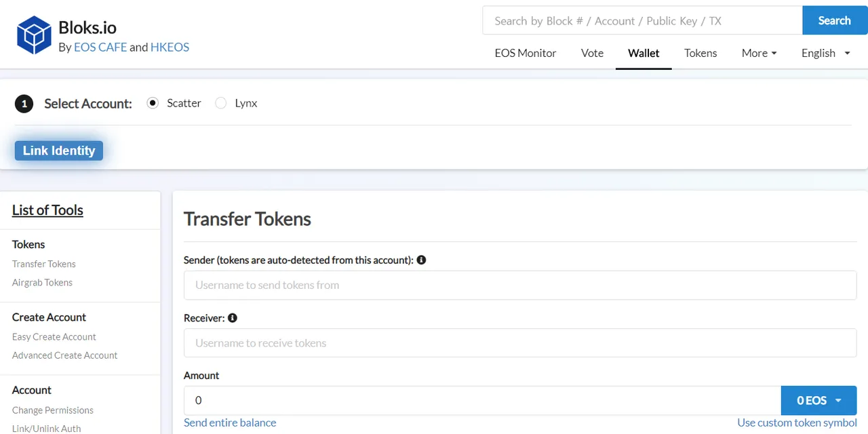Click the Bloks.io site title
This screenshot has height=434, width=868.
pyautogui.click(x=87, y=27)
